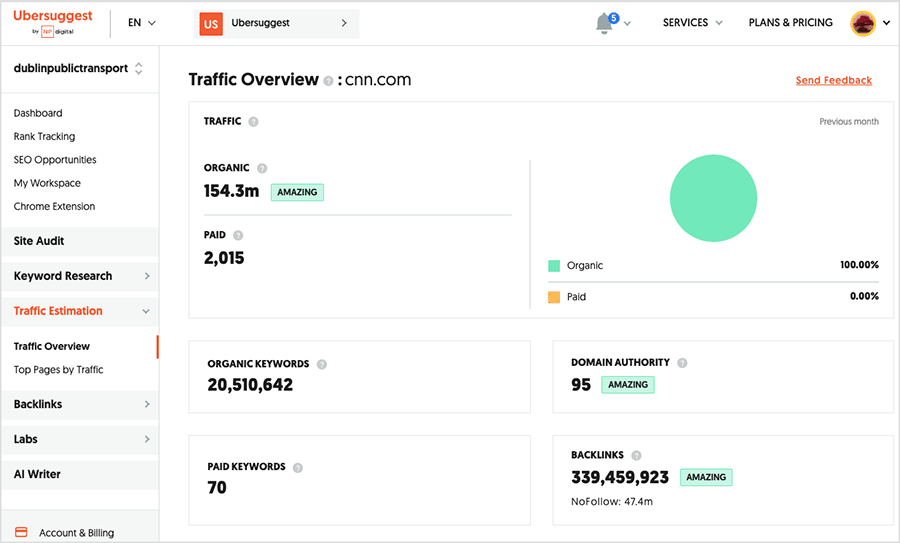900x543 pixels.
Task: Open Top Pages by Traffic
Action: [x=59, y=370]
